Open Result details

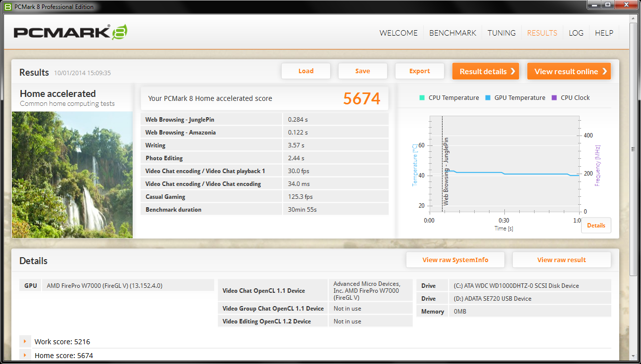tap(486, 71)
